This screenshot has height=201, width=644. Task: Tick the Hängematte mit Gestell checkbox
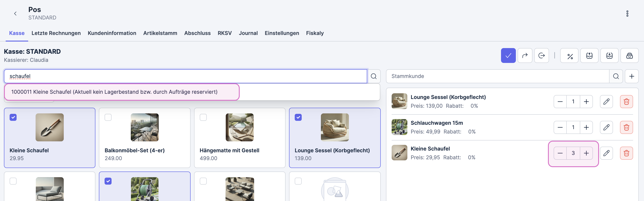pyautogui.click(x=203, y=117)
